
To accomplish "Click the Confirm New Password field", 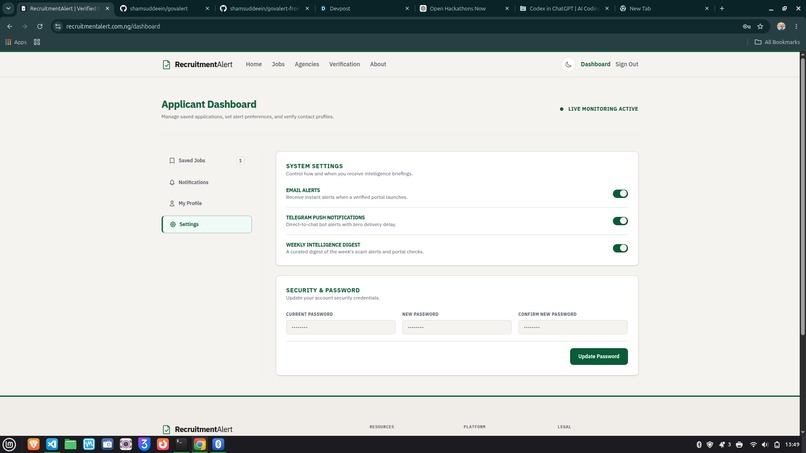I will 573,327.
